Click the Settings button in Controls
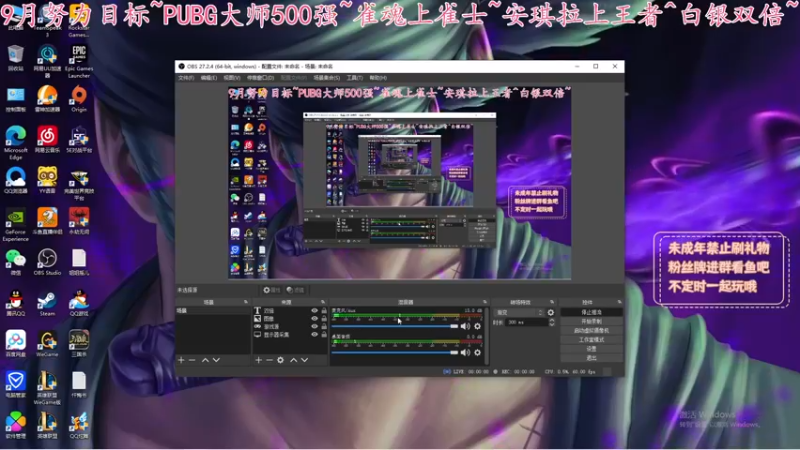 [x=591, y=349]
